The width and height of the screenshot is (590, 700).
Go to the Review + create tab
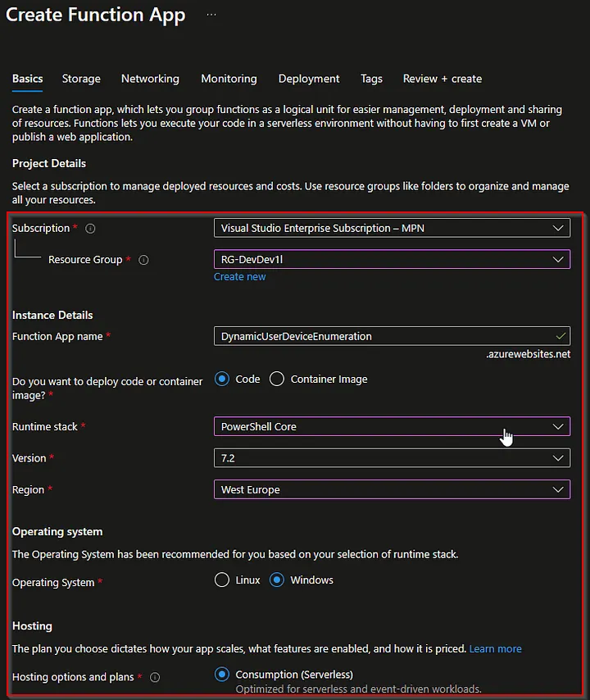point(442,79)
